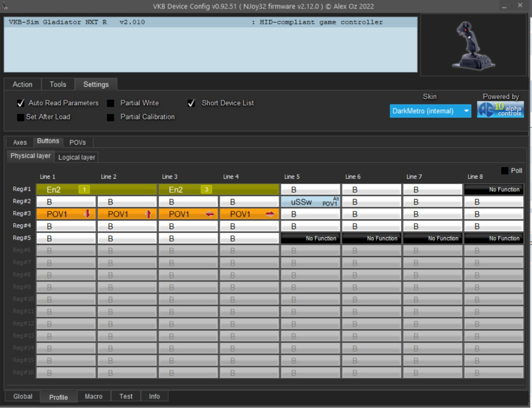Viewport: 532px width, 409px height.
Task: Click the Line 5 column header
Action: [292, 176]
